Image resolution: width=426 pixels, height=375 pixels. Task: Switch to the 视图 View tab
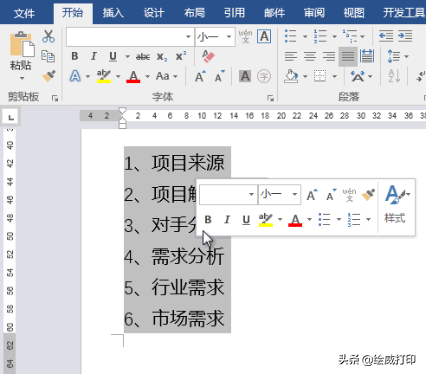pyautogui.click(x=354, y=13)
